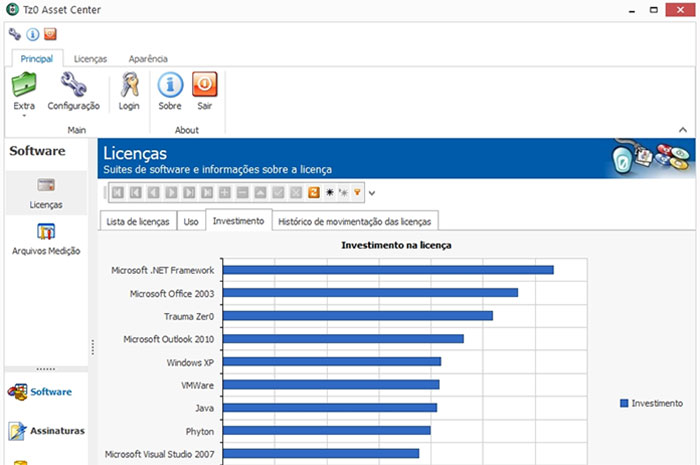Open the Extra dropdown arrow

click(24, 116)
